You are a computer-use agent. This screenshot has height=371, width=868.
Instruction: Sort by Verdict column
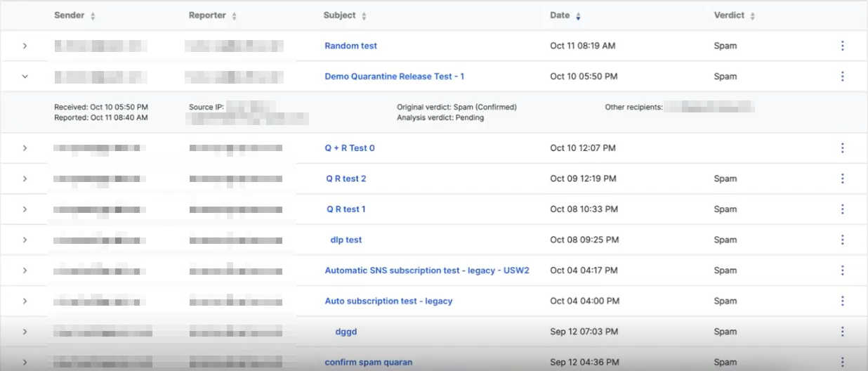(752, 16)
